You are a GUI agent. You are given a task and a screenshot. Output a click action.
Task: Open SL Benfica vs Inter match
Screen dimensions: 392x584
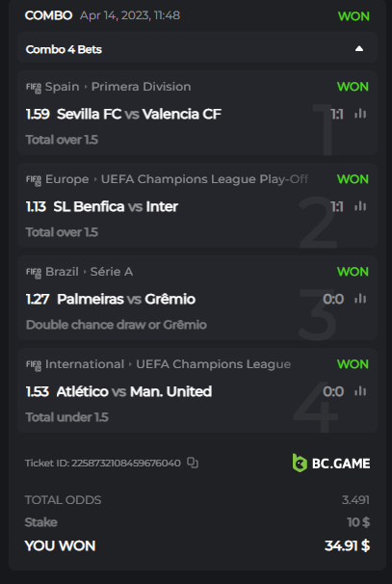click(116, 206)
